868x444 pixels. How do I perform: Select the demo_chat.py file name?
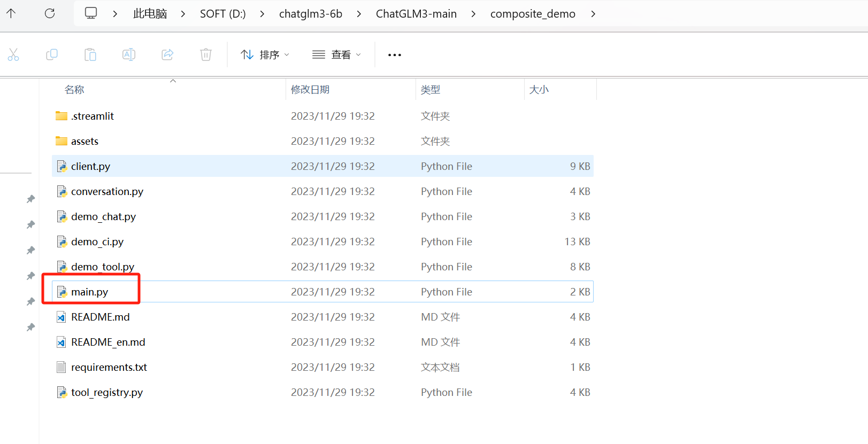pos(104,216)
